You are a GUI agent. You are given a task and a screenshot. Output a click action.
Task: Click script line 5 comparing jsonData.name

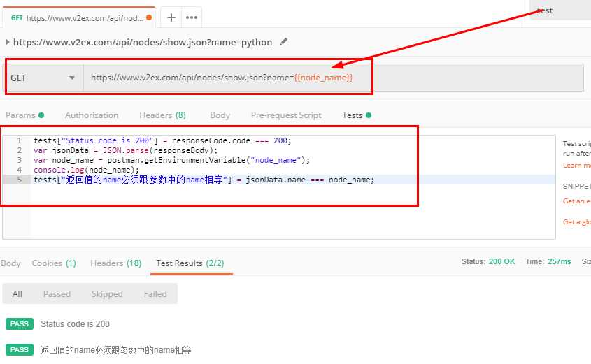(204, 180)
